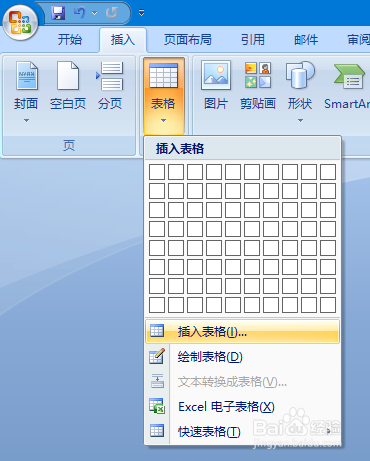Switch to the 审阅 tab

click(359, 40)
